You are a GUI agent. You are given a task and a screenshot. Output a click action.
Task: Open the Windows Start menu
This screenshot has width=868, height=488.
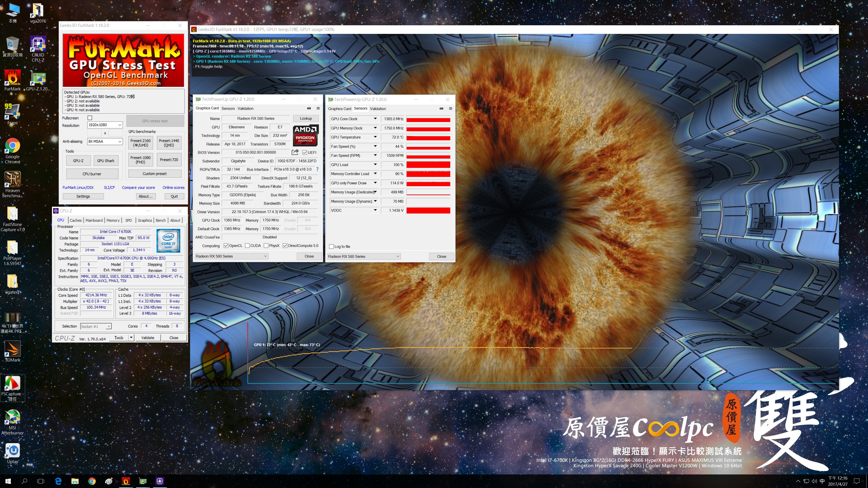8,481
